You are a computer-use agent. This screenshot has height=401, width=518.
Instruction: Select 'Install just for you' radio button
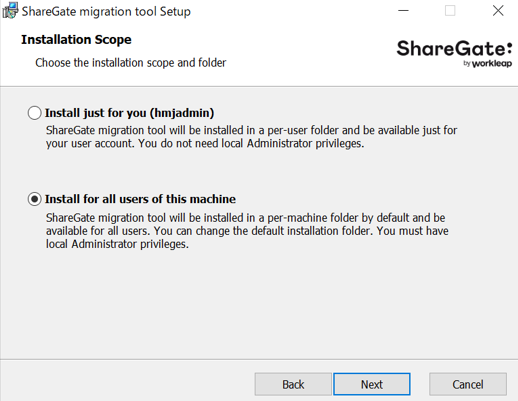pyautogui.click(x=34, y=113)
